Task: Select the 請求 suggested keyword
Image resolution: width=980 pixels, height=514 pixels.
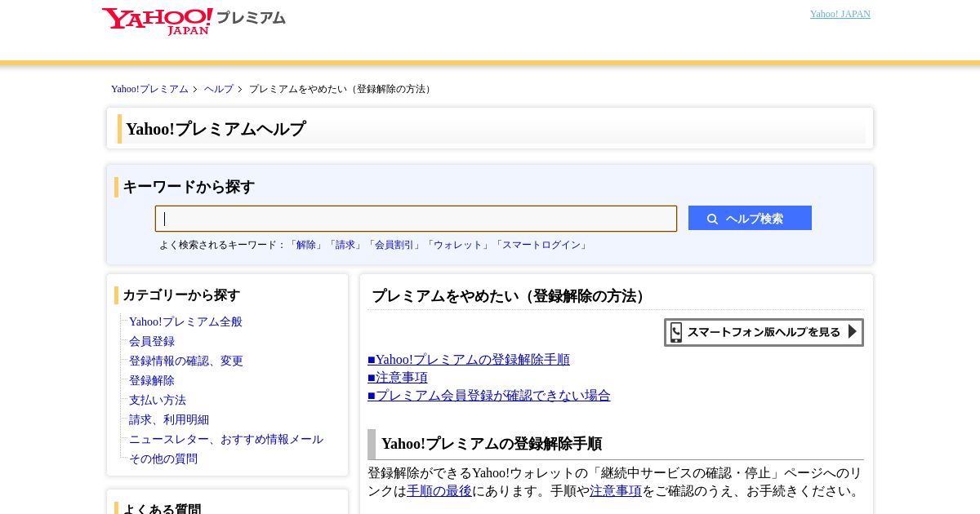Action: pos(345,245)
